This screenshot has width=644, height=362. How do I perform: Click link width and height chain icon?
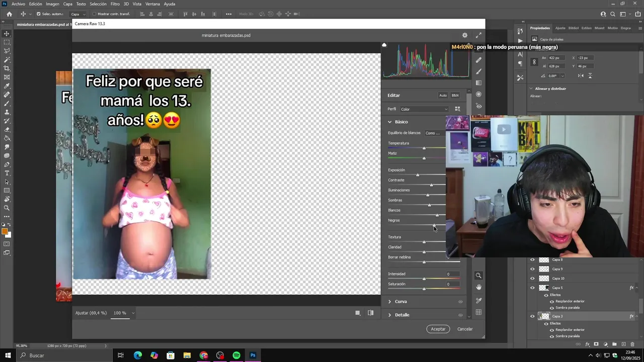534,62
